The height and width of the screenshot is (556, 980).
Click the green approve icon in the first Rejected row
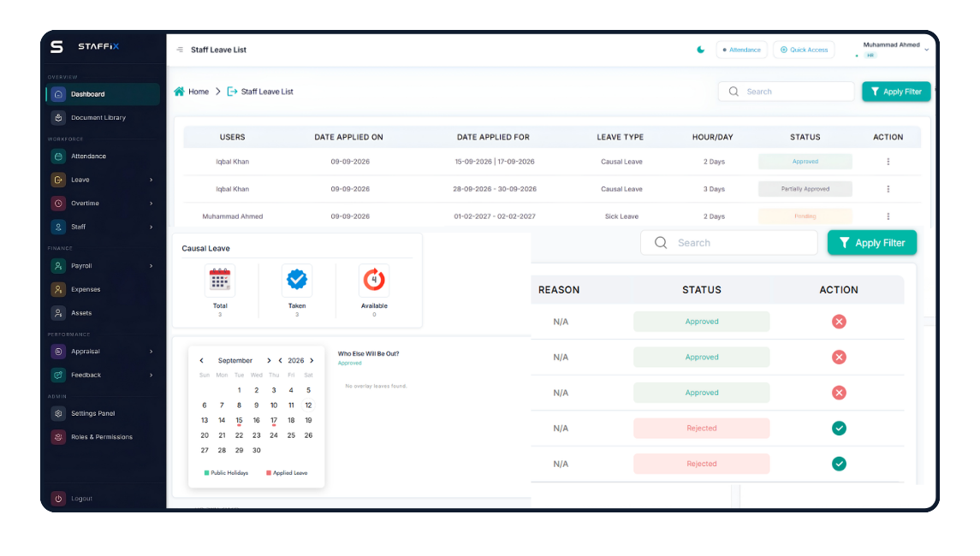[839, 429]
